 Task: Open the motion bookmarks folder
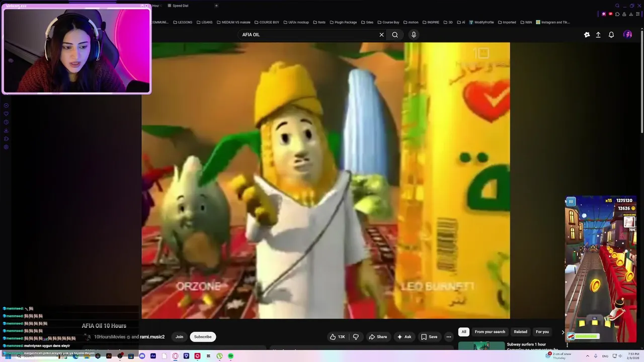[x=411, y=22]
